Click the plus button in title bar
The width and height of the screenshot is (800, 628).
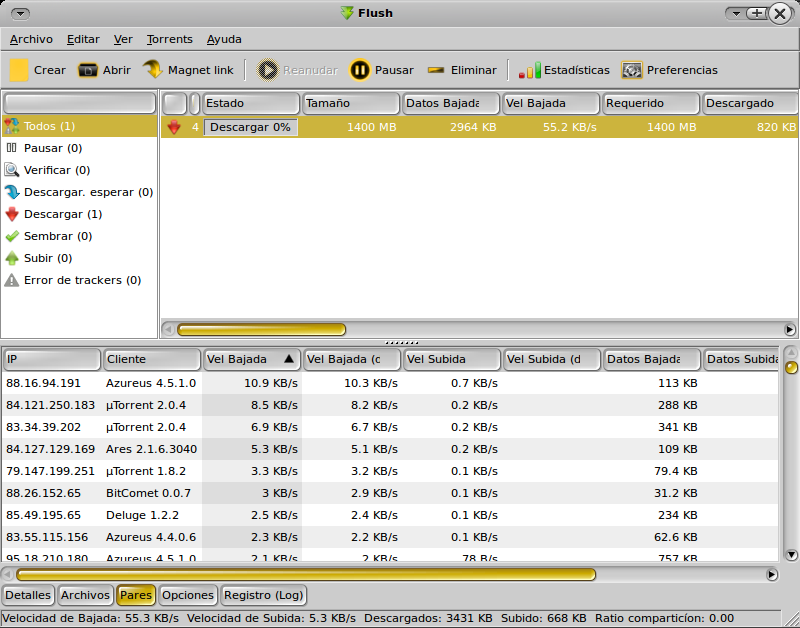tap(757, 13)
